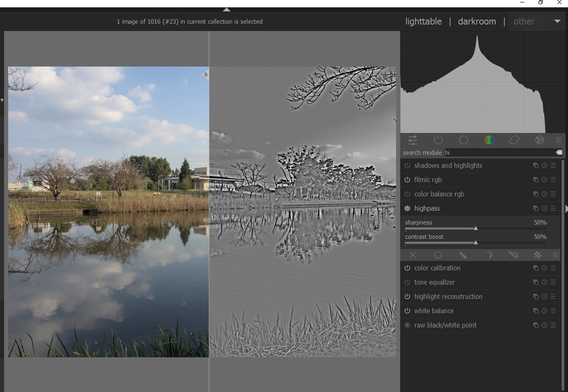Open multiple instance menu for filmic rgb

point(536,180)
